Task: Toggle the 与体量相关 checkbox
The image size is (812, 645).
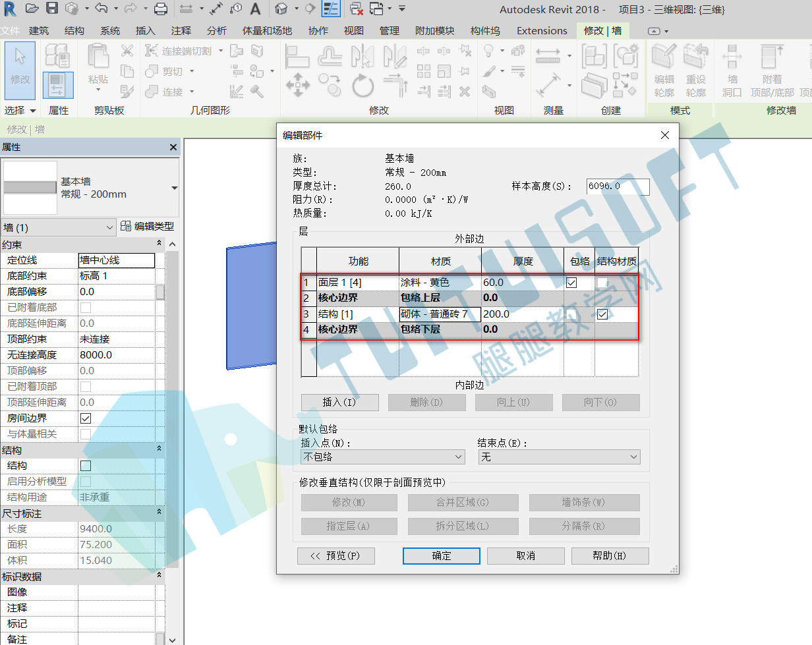Action: click(x=86, y=434)
